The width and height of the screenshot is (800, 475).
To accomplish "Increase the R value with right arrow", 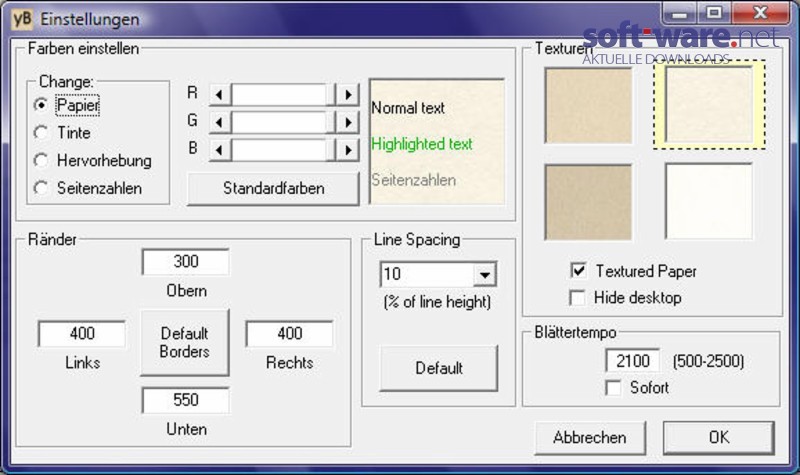I will [x=348, y=94].
